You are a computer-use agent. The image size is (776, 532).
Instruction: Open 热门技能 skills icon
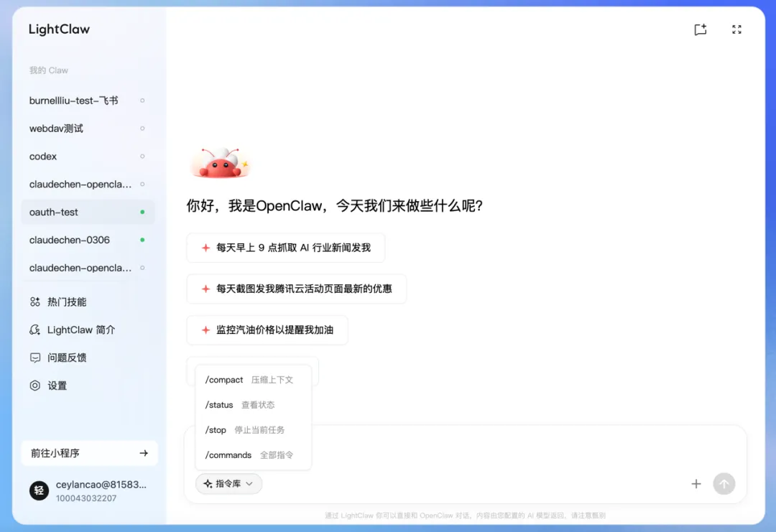coord(34,302)
